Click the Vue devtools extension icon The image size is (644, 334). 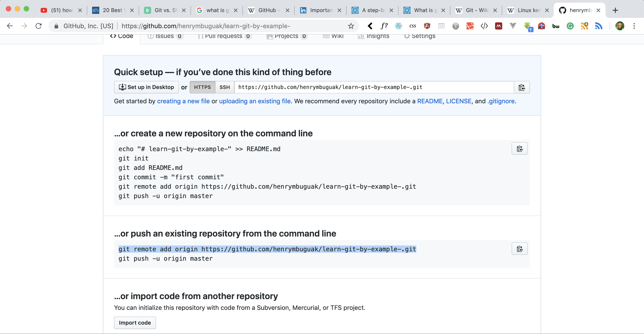[513, 26]
